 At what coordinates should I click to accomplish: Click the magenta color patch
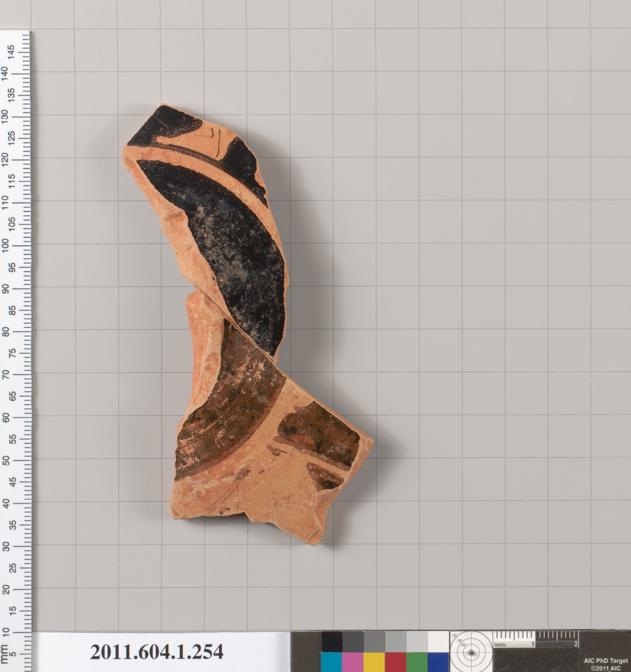[353, 662]
